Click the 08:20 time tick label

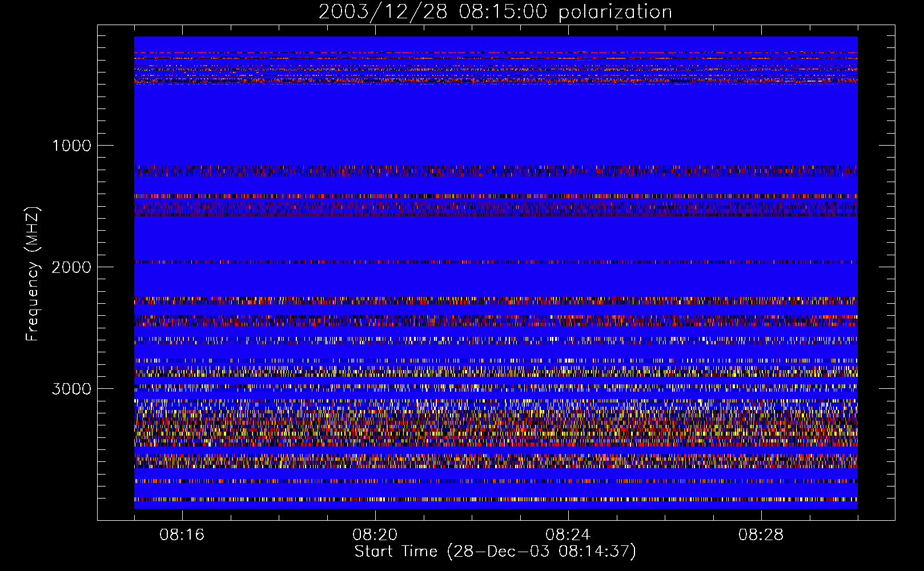pyautogui.click(x=375, y=535)
